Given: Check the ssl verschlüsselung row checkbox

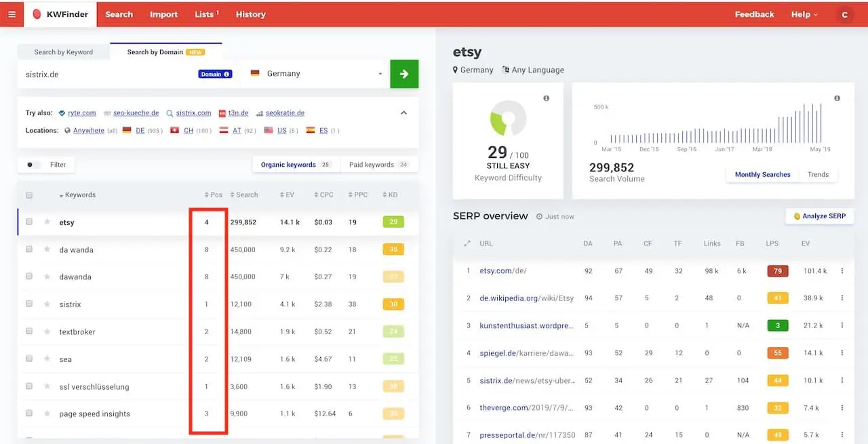Looking at the screenshot, I should [x=29, y=386].
